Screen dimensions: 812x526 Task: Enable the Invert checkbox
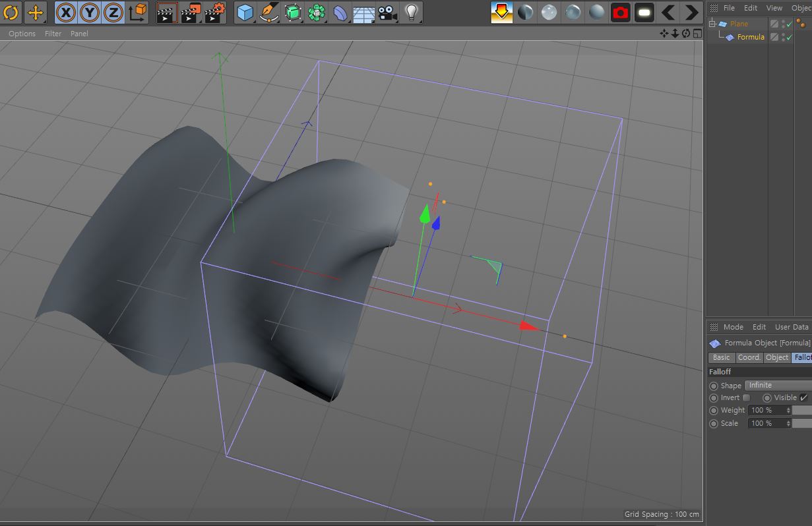coord(746,397)
